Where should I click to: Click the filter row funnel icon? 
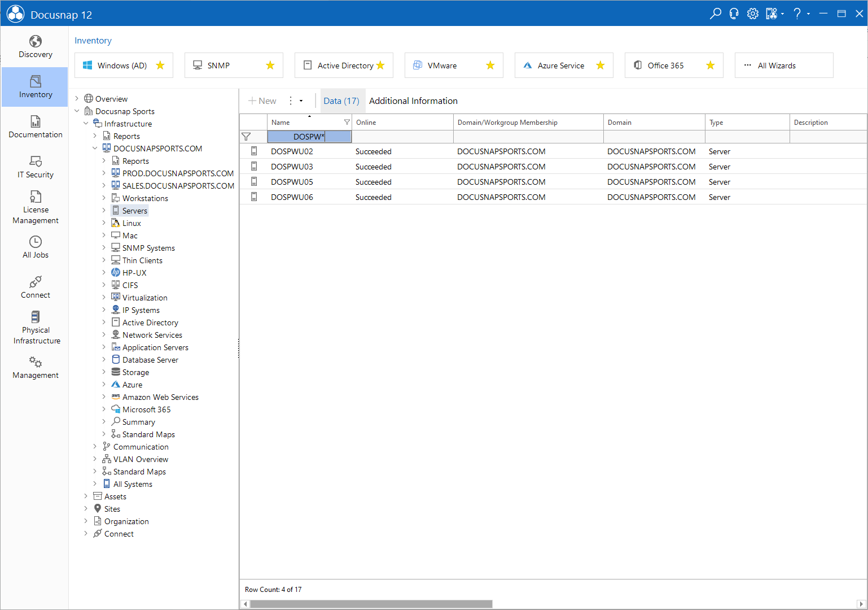point(246,137)
